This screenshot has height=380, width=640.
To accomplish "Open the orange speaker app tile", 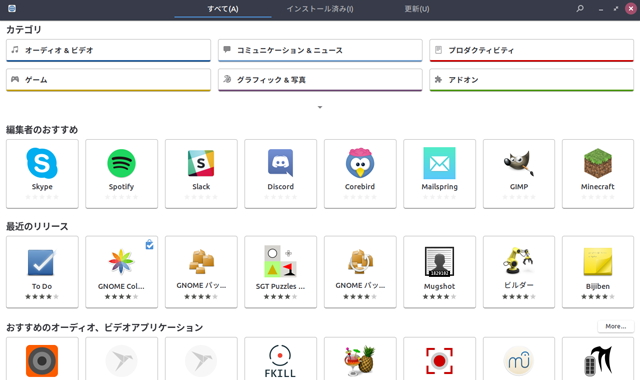I will click(x=42, y=359).
